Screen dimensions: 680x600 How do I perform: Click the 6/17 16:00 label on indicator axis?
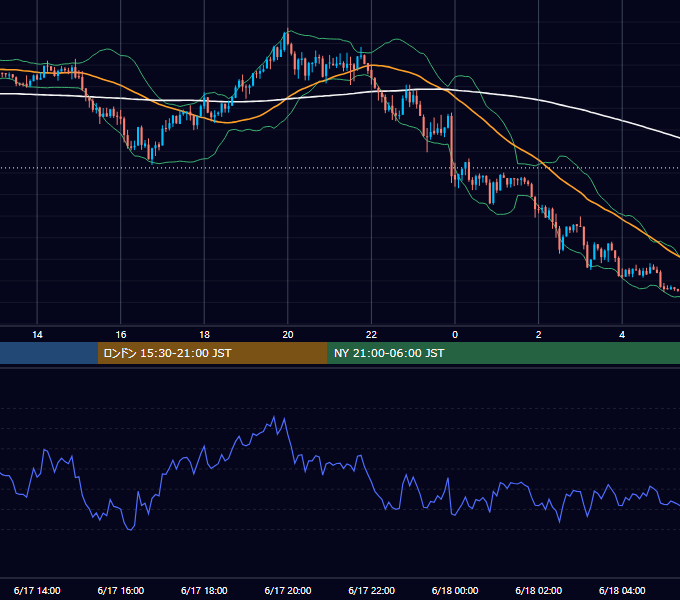(x=121, y=590)
